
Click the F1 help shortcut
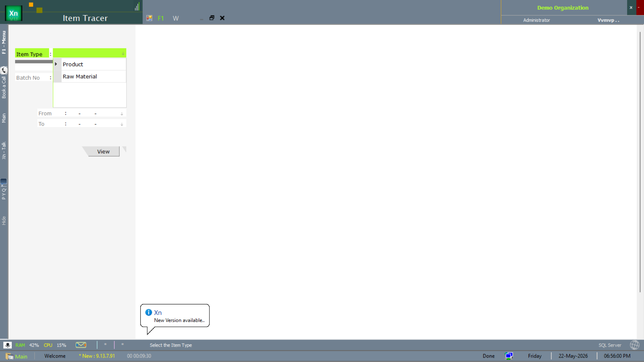(x=161, y=18)
